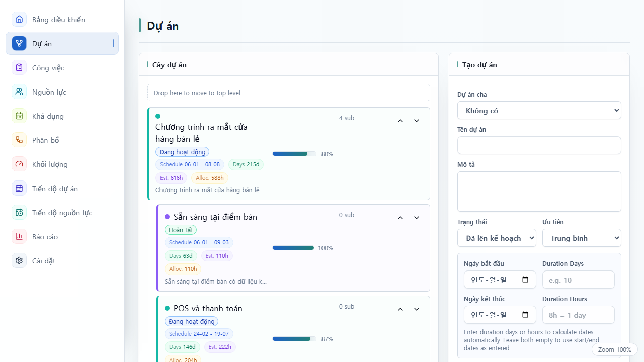Click the Schedule 24-02 - 19-07 badge
The width and height of the screenshot is (644, 362).
(x=199, y=334)
